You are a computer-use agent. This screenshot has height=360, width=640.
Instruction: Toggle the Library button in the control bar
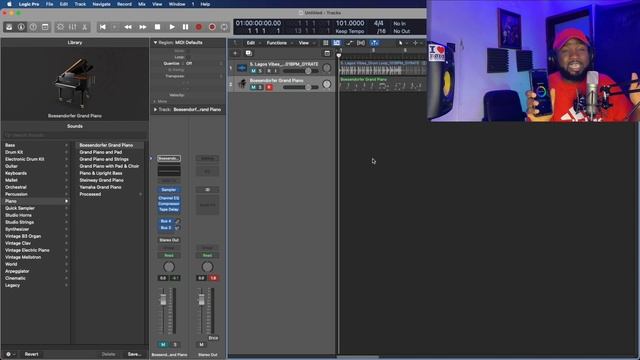tap(9, 27)
